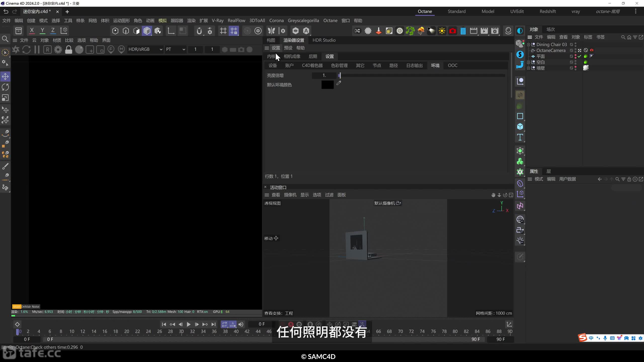The width and height of the screenshot is (644, 362).
Task: Click the default environment color swatch
Action: coord(328,85)
